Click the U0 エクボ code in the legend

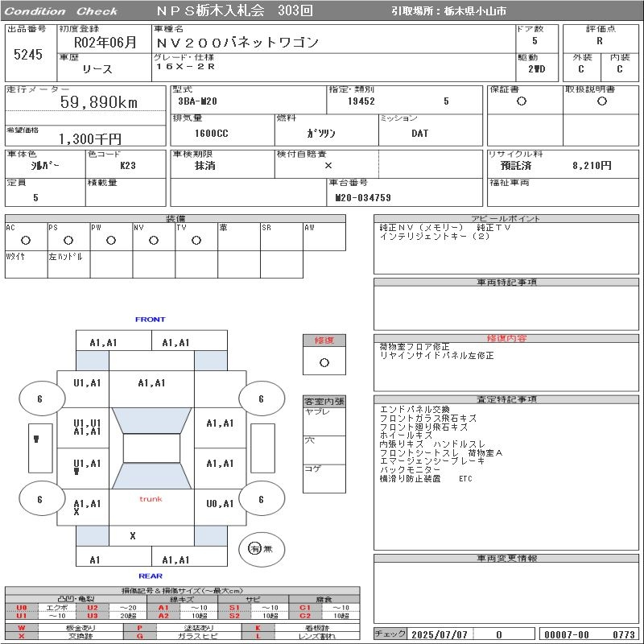pos(22,608)
